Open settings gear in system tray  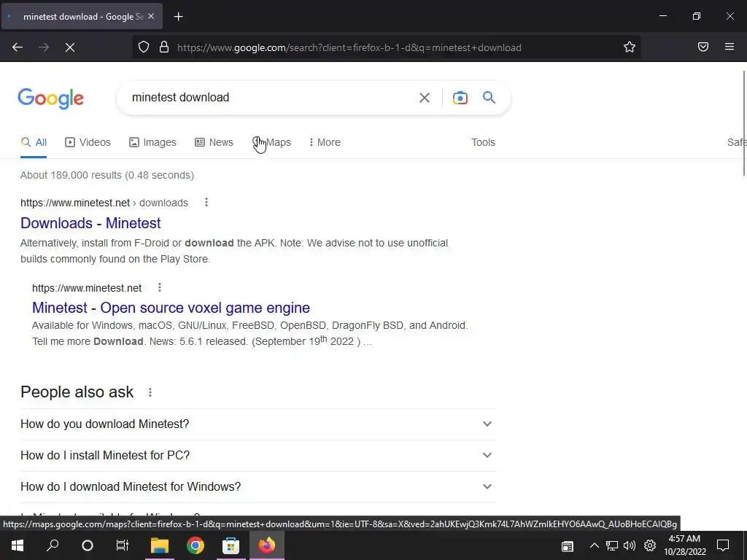tap(650, 545)
